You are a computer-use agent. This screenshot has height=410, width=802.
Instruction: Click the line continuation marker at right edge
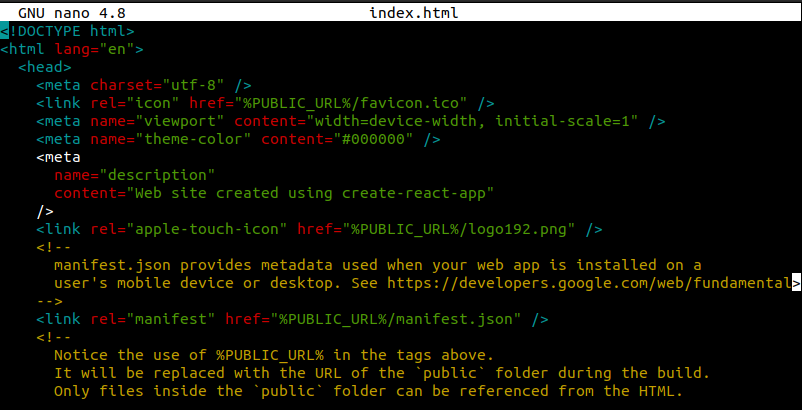(796, 283)
